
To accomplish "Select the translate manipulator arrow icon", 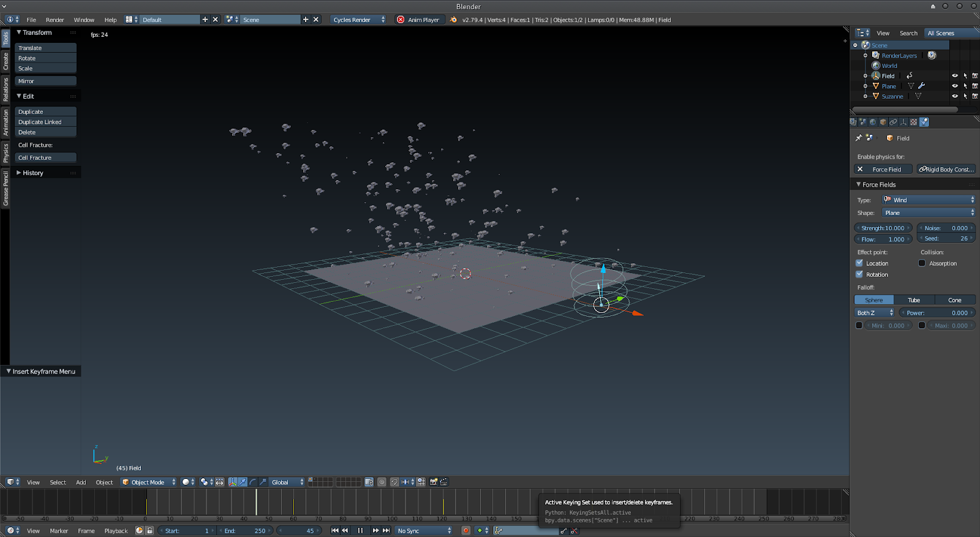I will (x=243, y=482).
